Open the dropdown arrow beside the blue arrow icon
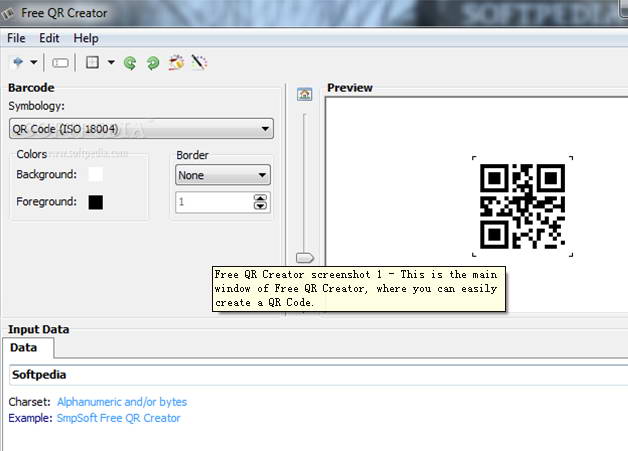The width and height of the screenshot is (628, 451). pos(34,62)
